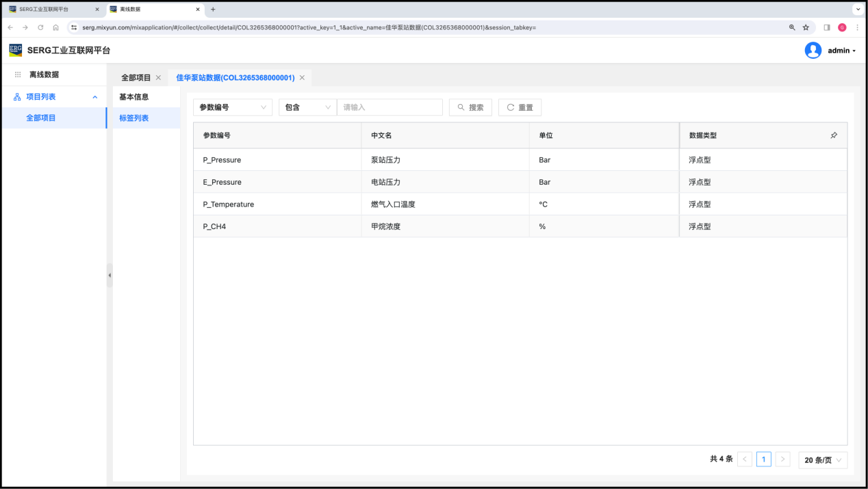Image resolution: width=868 pixels, height=489 pixels.
Task: Bookmark this page with star icon
Action: [806, 27]
